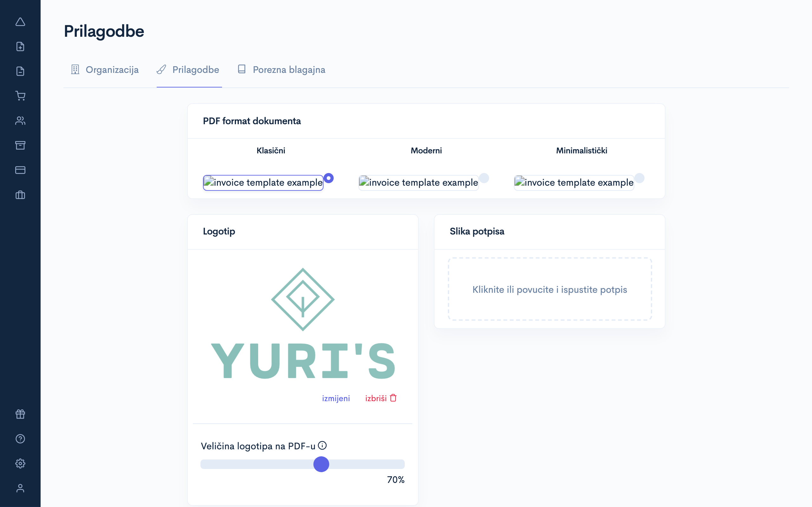Open the clients (people) sidebar icon
The image size is (812, 507).
click(20, 121)
